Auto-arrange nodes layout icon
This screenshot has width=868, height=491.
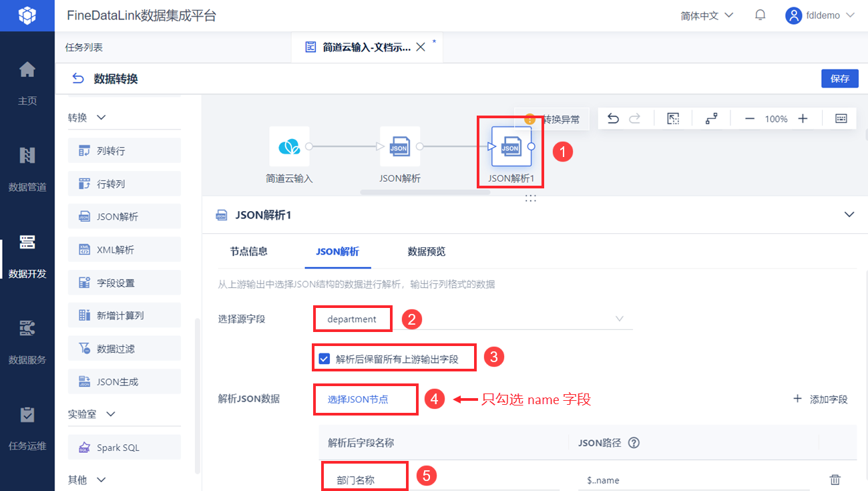(711, 118)
